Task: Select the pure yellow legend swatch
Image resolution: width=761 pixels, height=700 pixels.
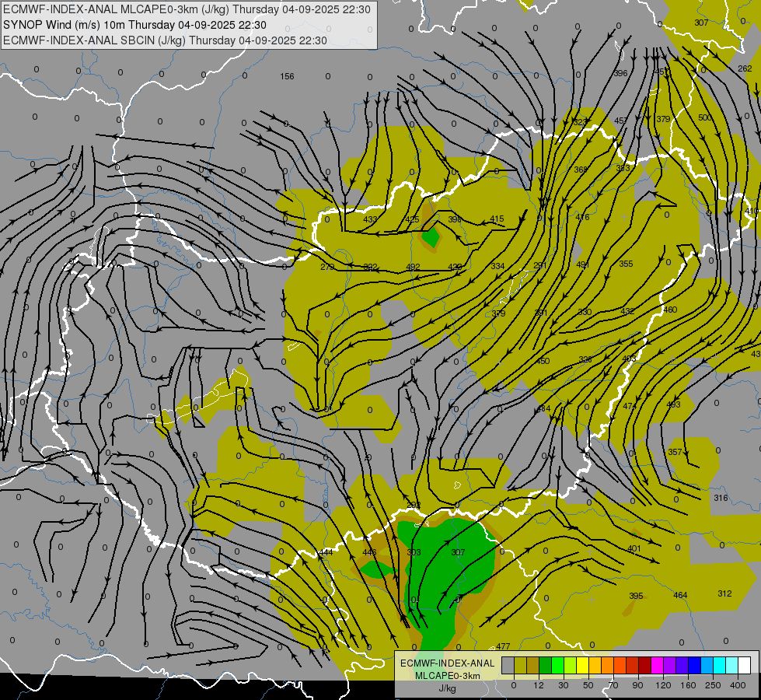Action: pyautogui.click(x=582, y=665)
